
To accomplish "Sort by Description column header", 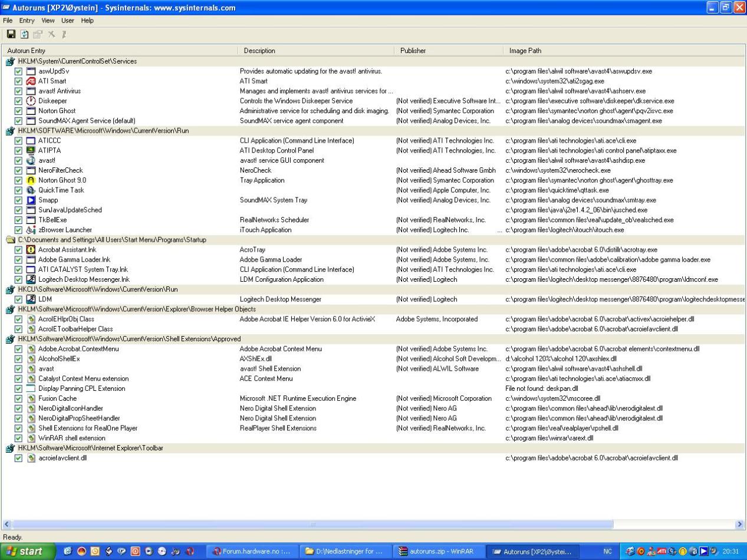I will [317, 51].
